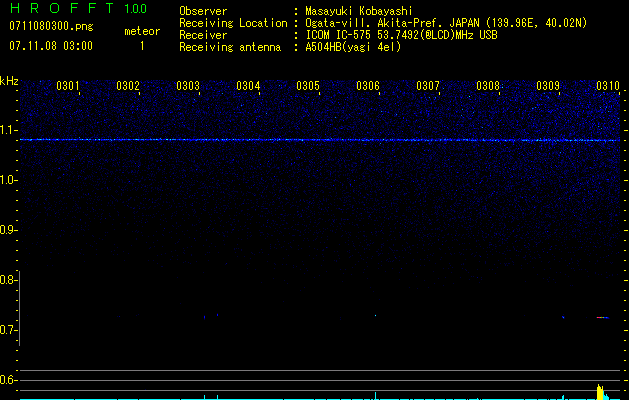Screen dimensions: 629x400
Task: Click the 0309 time marker
Action: pyautogui.click(x=548, y=86)
